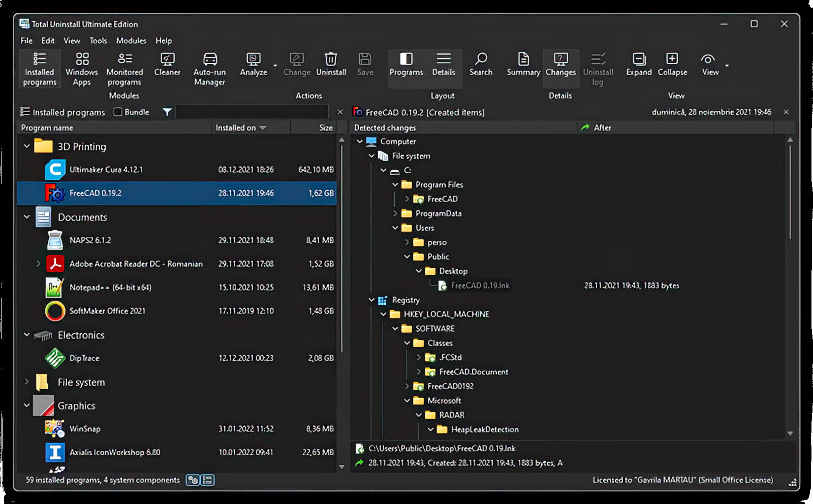This screenshot has height=504, width=813.
Task: Click the program filter search box
Action: pos(252,112)
